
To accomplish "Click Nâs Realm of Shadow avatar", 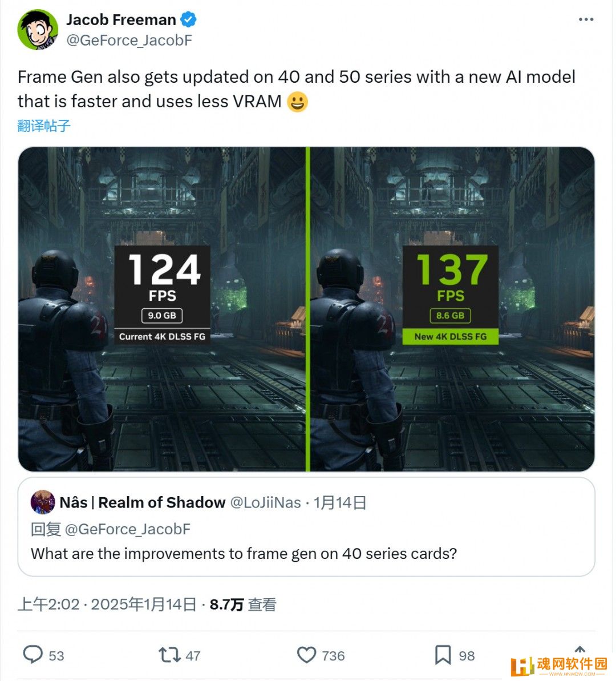I will click(43, 502).
